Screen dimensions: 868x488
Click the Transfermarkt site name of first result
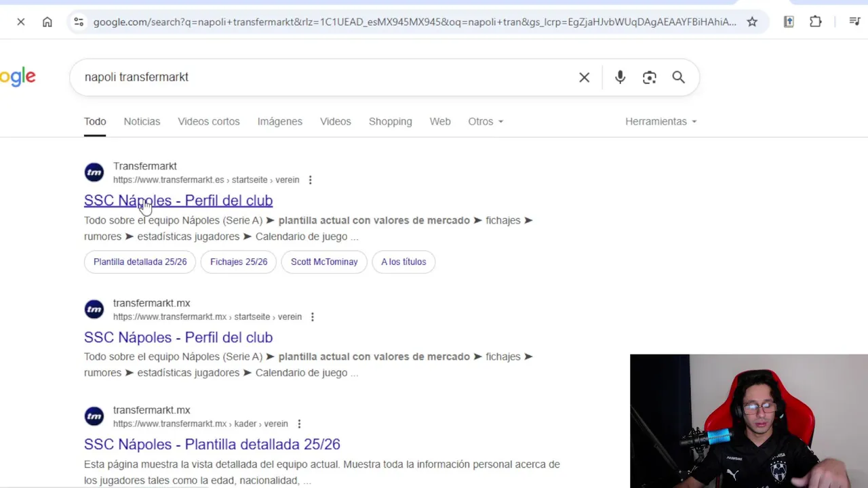[x=145, y=166]
